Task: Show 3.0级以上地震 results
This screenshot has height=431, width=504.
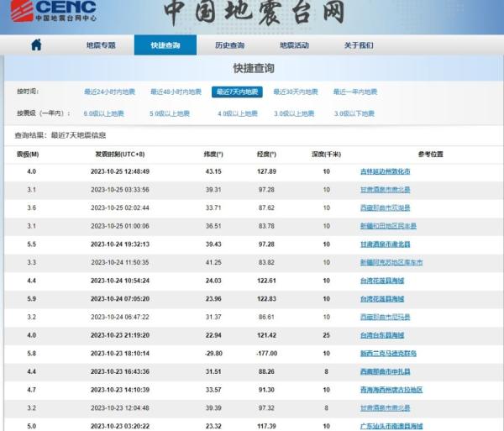Action: [294, 113]
